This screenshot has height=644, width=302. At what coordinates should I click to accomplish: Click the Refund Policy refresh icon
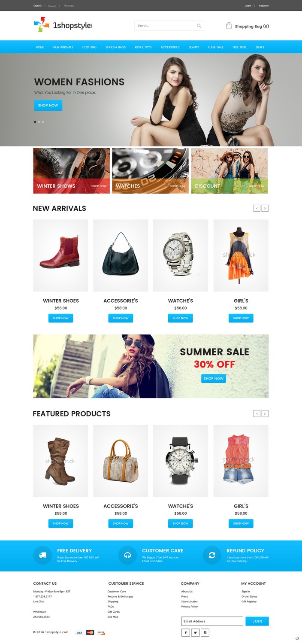[212, 555]
